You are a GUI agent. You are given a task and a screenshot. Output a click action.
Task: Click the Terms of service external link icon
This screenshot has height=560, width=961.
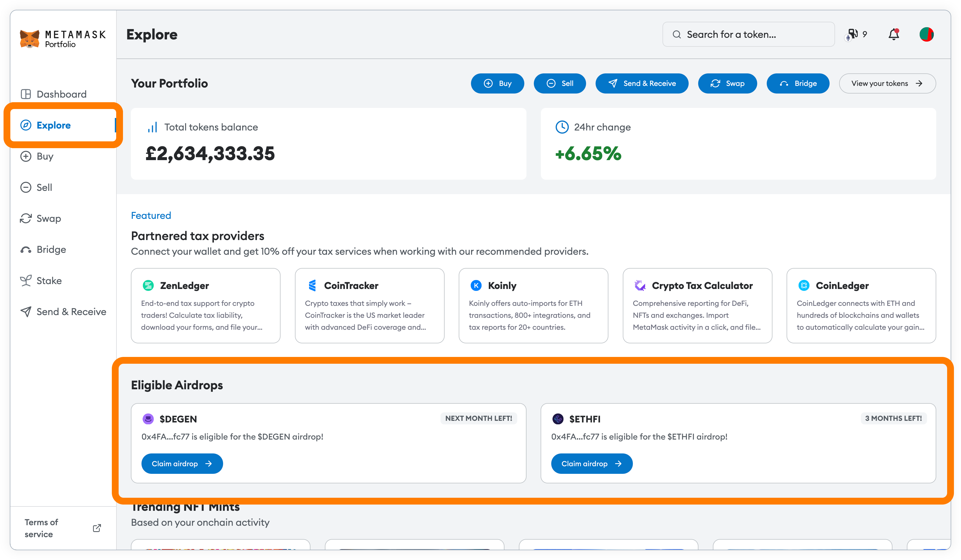click(x=97, y=528)
